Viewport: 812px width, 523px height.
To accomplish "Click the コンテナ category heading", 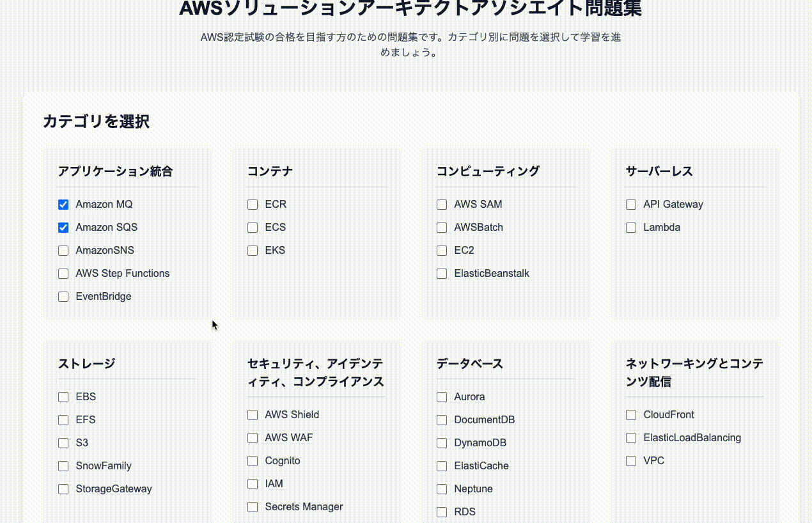I will pyautogui.click(x=270, y=171).
